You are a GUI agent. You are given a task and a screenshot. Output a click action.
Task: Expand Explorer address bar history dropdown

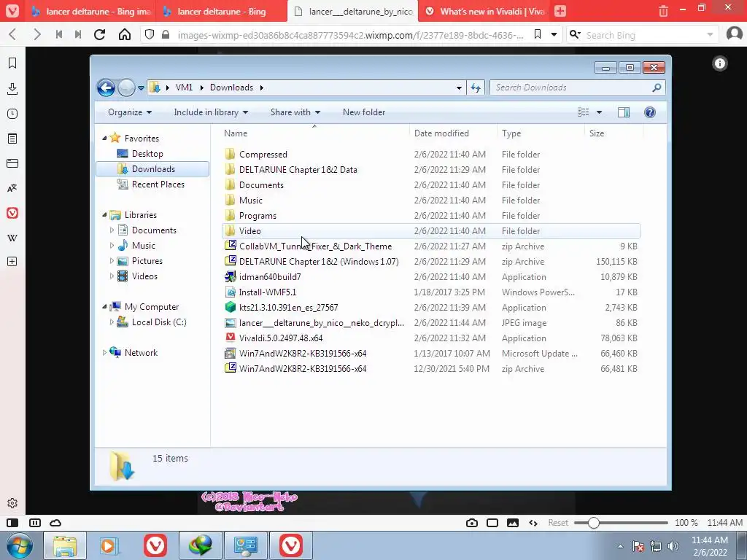tap(459, 87)
